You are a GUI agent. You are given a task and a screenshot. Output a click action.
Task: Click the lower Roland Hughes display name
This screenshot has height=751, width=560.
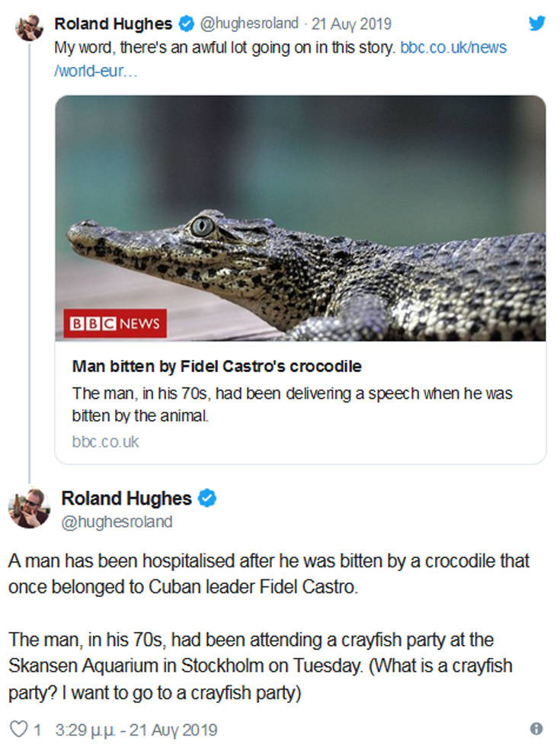pos(126,499)
